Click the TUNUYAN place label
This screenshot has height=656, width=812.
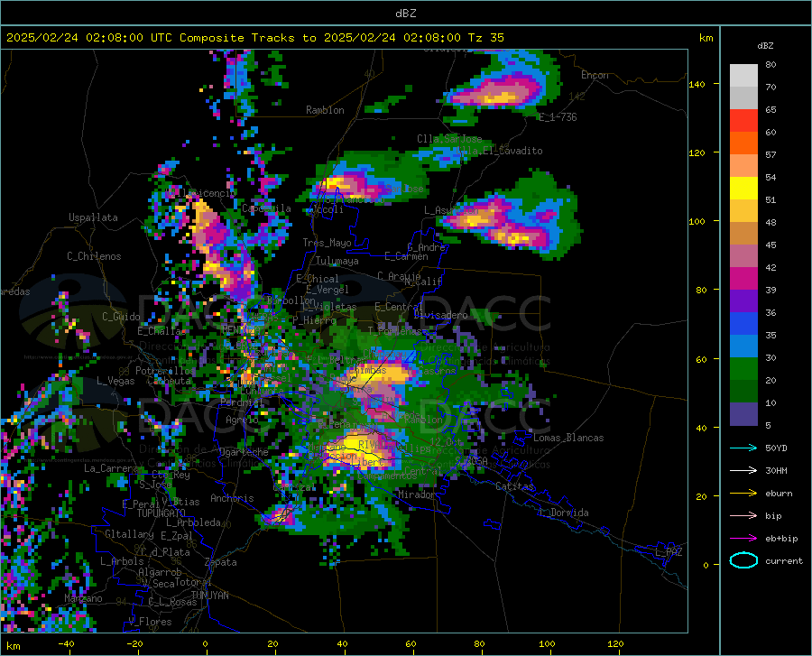[x=209, y=596]
